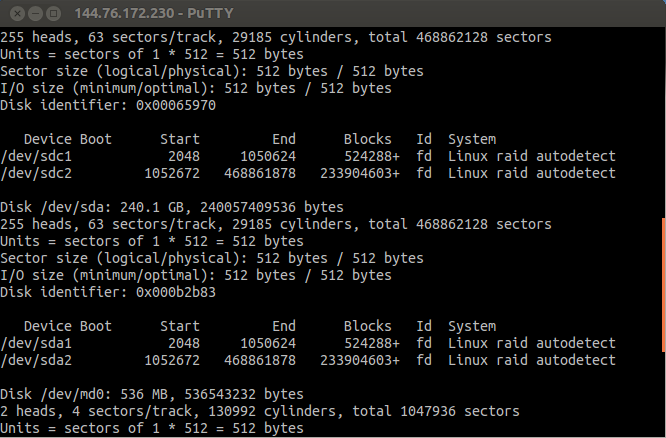Screen dimensions: 666x438
Task: Close the PuTTY window
Action: pyautogui.click(x=17, y=14)
